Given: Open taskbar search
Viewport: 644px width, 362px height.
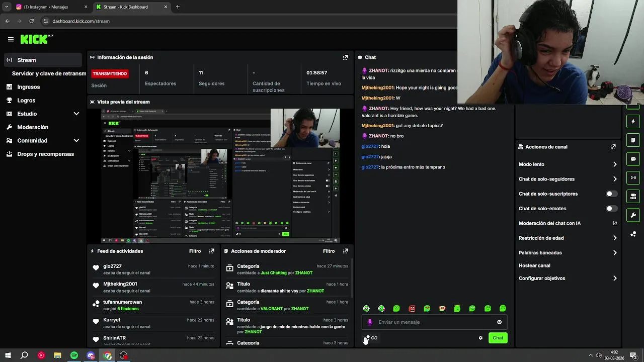Looking at the screenshot, I should coord(24,355).
